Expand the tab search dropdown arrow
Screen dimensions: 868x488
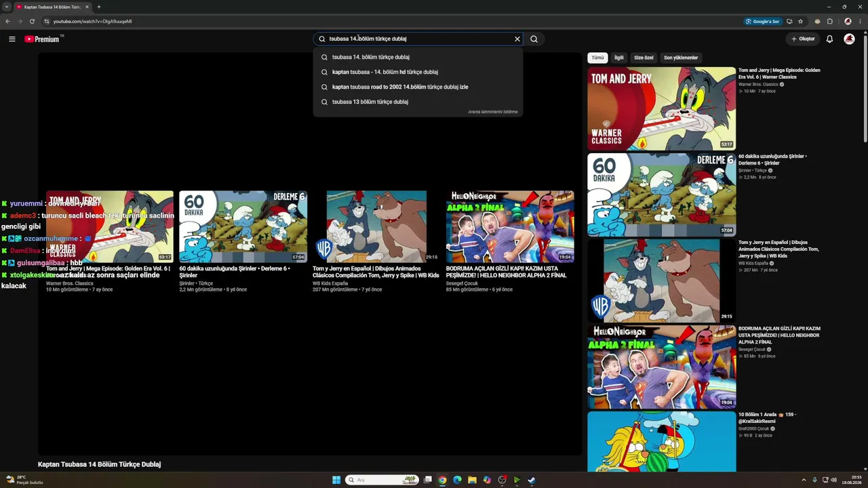(6, 7)
